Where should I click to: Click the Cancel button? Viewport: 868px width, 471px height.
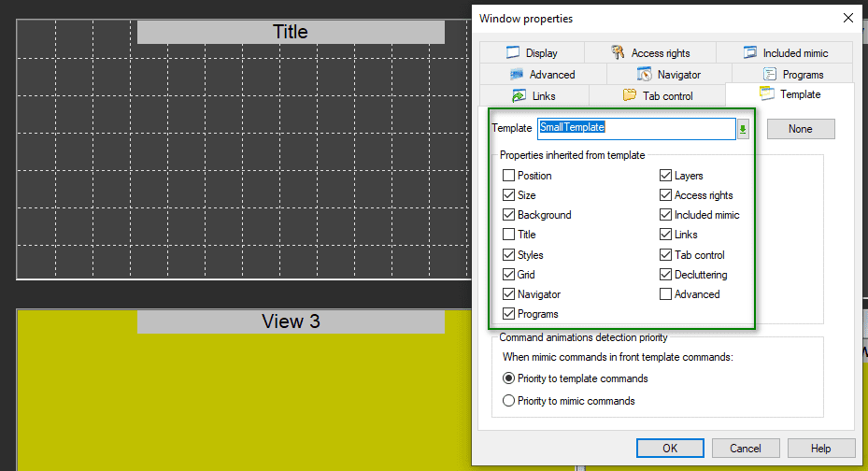pos(746,448)
